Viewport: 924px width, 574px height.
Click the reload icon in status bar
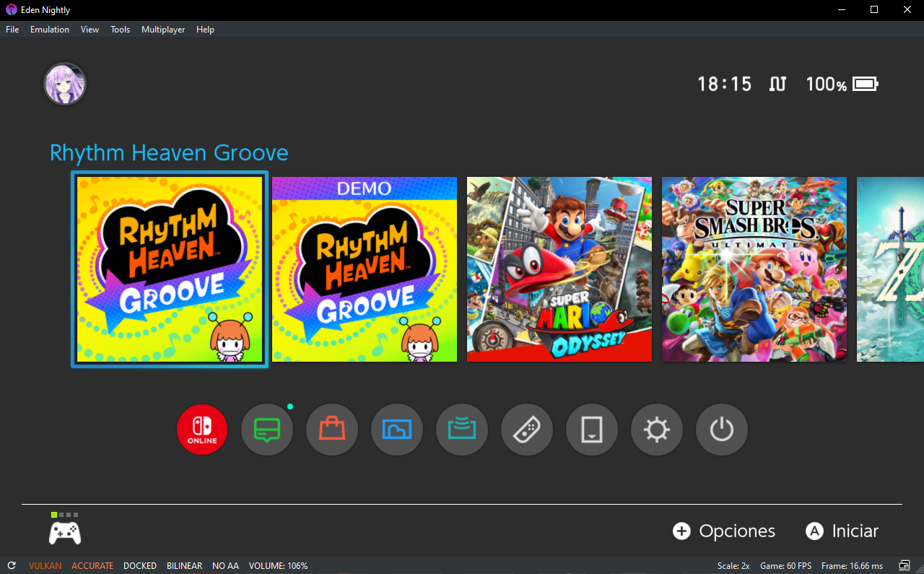coord(12,566)
